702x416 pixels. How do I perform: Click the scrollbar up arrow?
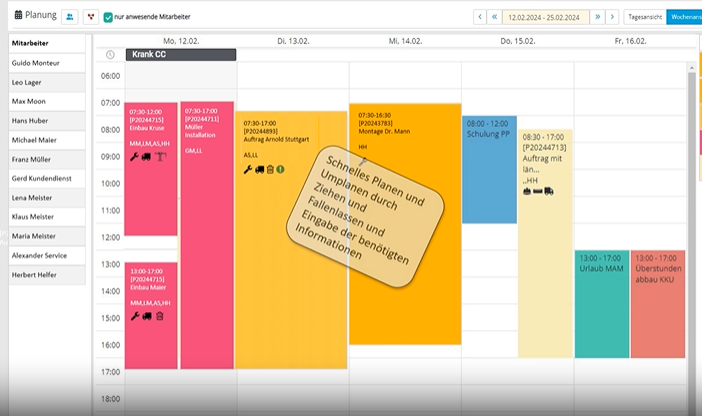click(x=692, y=68)
